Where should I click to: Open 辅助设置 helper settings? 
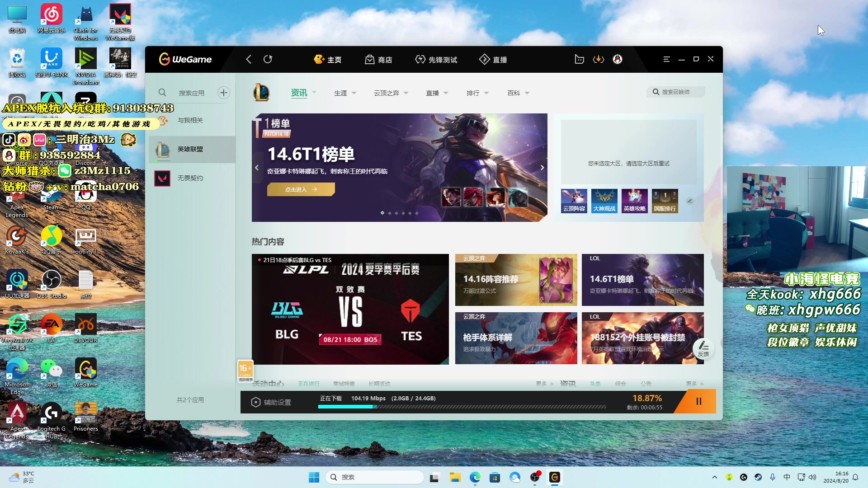click(272, 402)
